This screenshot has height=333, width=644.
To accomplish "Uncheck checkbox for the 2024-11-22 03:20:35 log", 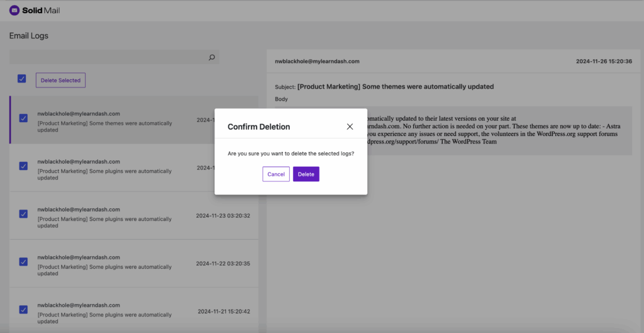I will [23, 261].
